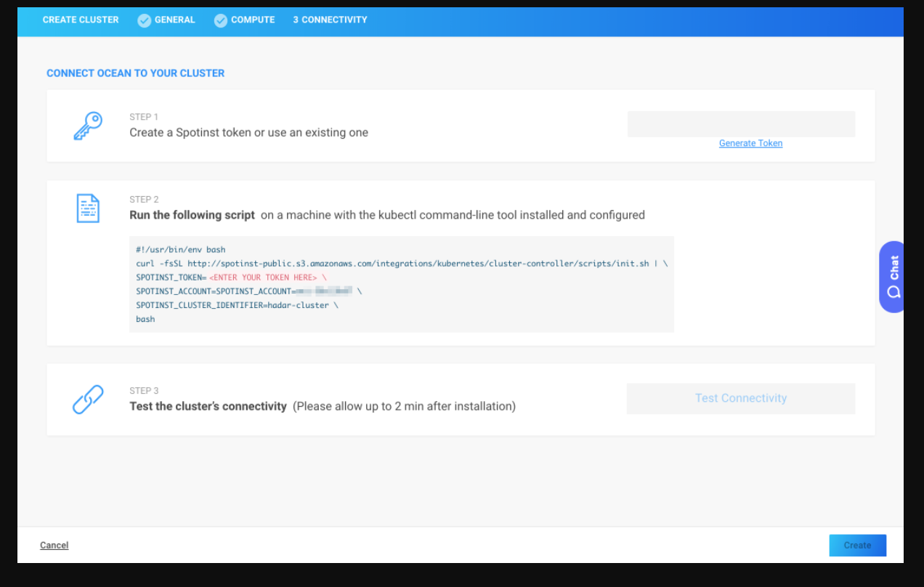Click the ENTER YOUR TOKEN HERE placeholder

(x=263, y=278)
